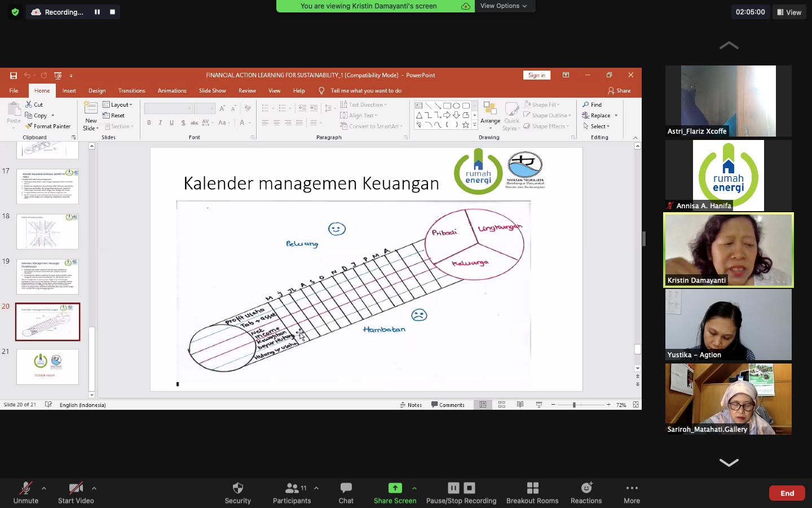Stop the recording with square button

click(112, 12)
